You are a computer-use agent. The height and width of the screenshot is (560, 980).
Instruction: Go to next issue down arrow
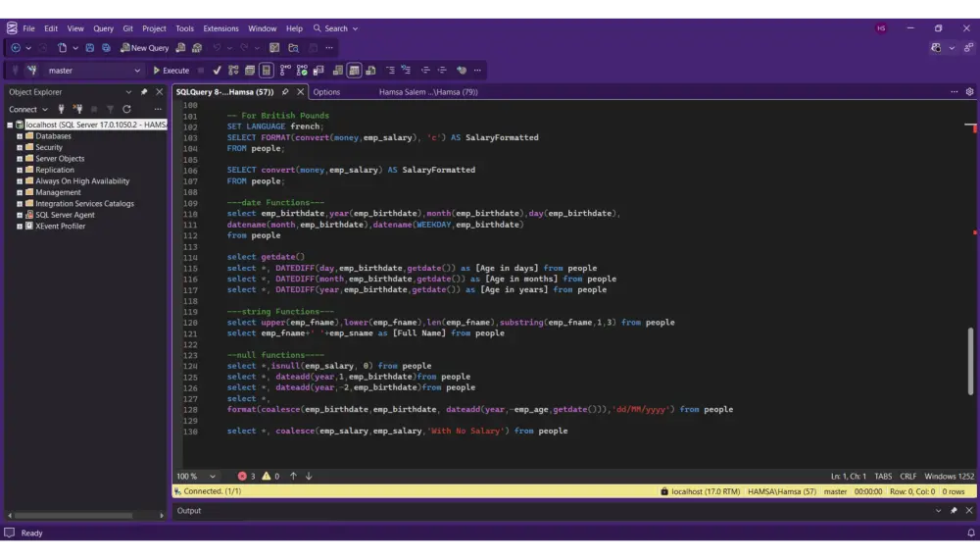coord(309,477)
